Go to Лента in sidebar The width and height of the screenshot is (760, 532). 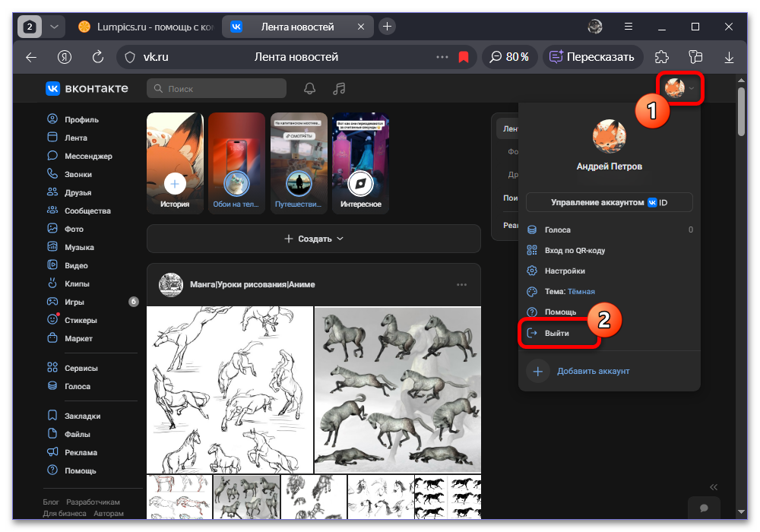pos(67,138)
